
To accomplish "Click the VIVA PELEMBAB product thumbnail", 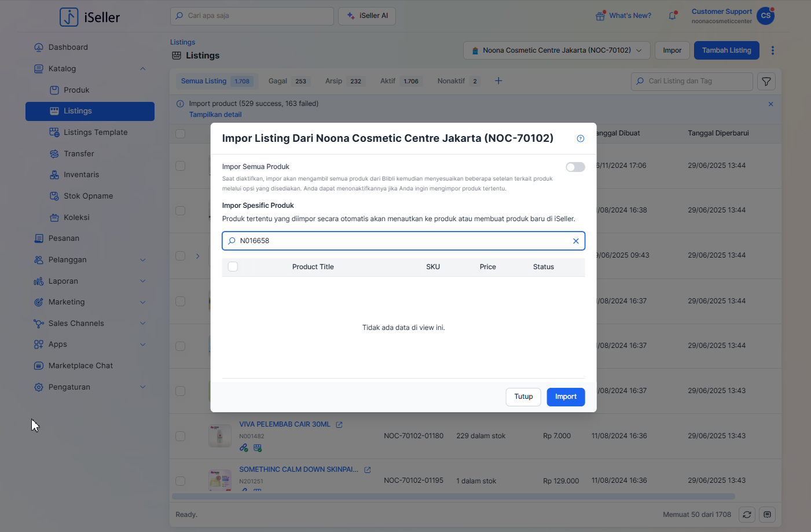I will click(220, 436).
